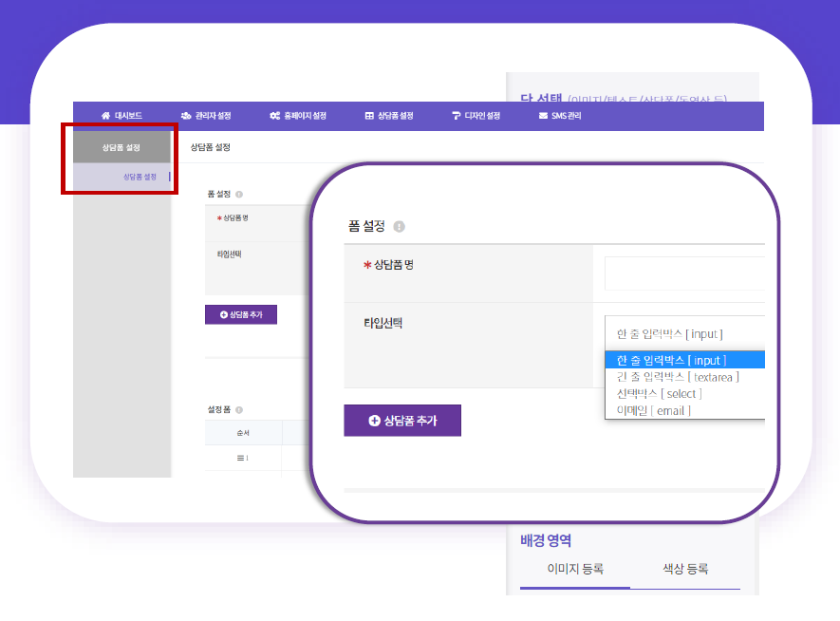The width and height of the screenshot is (840, 621).
Task: Choose 긴 줄 입력박스 [ textarea ] option
Action: (678, 377)
